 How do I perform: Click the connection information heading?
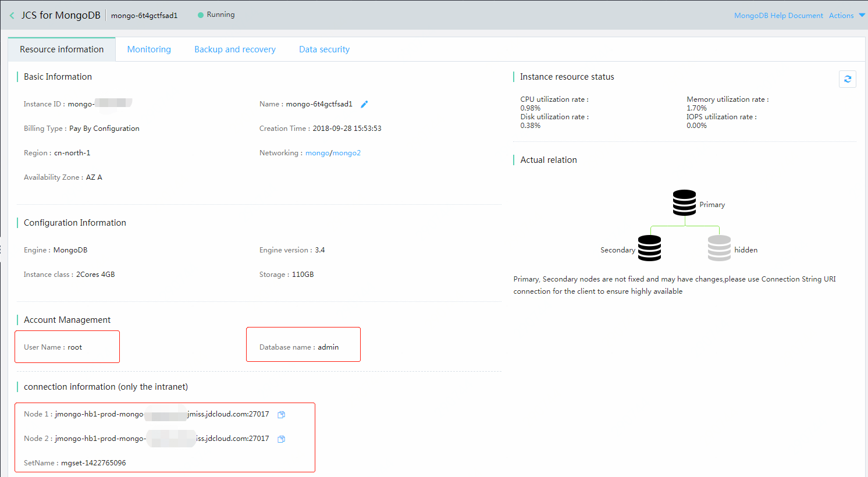106,387
